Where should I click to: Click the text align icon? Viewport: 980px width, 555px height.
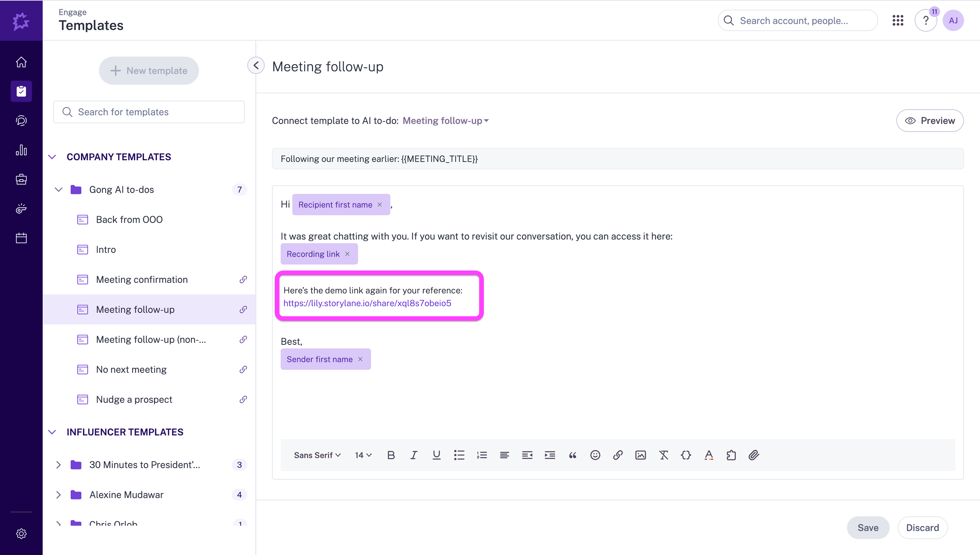click(x=504, y=455)
